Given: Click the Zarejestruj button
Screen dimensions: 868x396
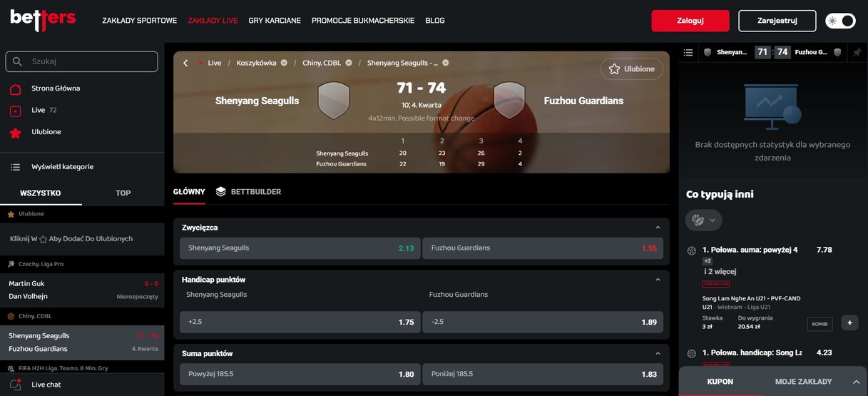Looking at the screenshot, I should click(x=777, y=21).
